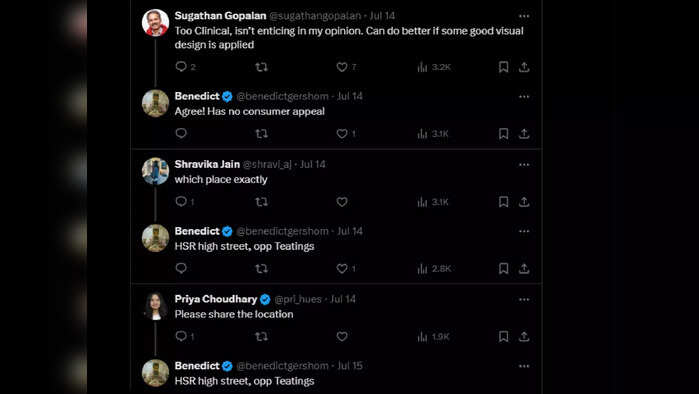Bookmark Sugathan Gopalan's tweet
The width and height of the screenshot is (699, 394).
(x=503, y=67)
